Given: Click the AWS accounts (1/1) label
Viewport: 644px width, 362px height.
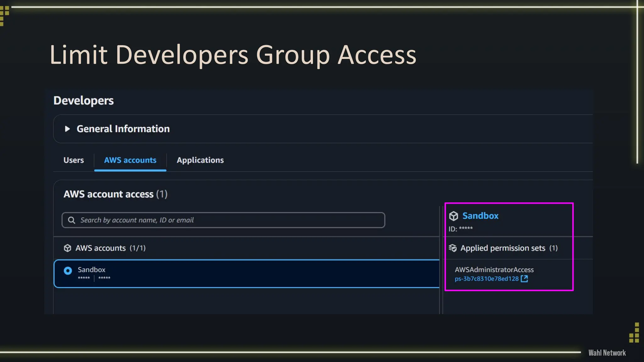Looking at the screenshot, I should (x=110, y=248).
